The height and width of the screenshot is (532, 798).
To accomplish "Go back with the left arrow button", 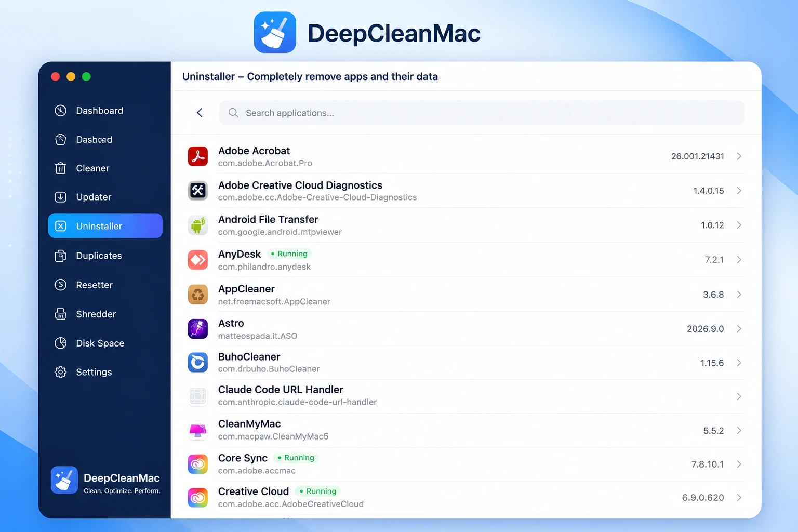I will click(x=199, y=113).
